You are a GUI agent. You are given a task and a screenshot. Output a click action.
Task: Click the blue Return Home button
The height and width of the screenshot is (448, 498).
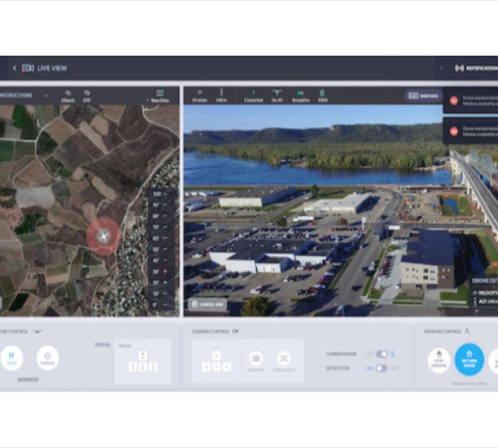(469, 360)
